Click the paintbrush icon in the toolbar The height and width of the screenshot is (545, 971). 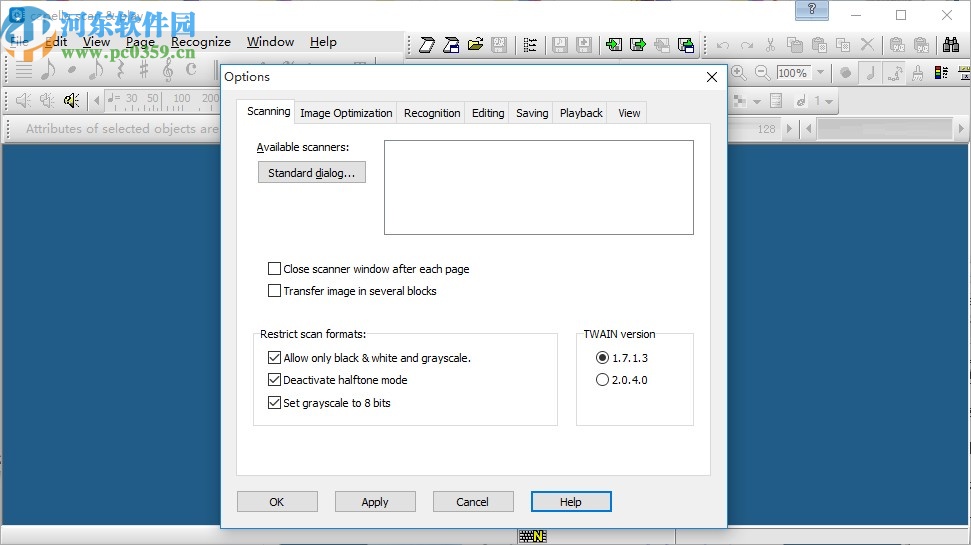[918, 72]
